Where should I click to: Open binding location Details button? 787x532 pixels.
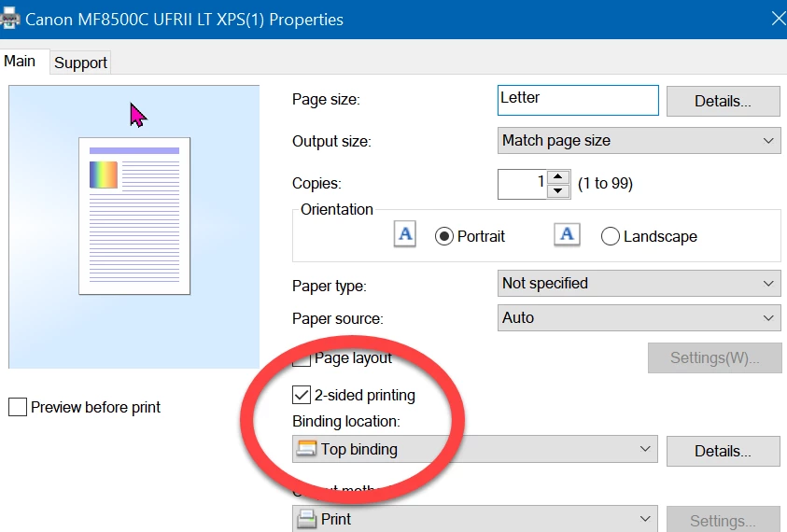[x=723, y=451]
